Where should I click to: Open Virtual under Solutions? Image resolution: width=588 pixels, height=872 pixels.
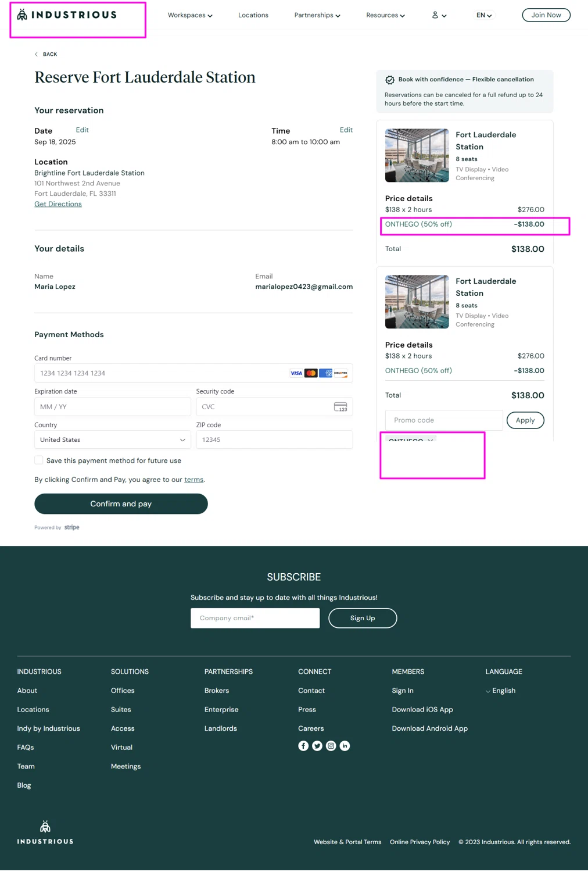pyautogui.click(x=121, y=748)
